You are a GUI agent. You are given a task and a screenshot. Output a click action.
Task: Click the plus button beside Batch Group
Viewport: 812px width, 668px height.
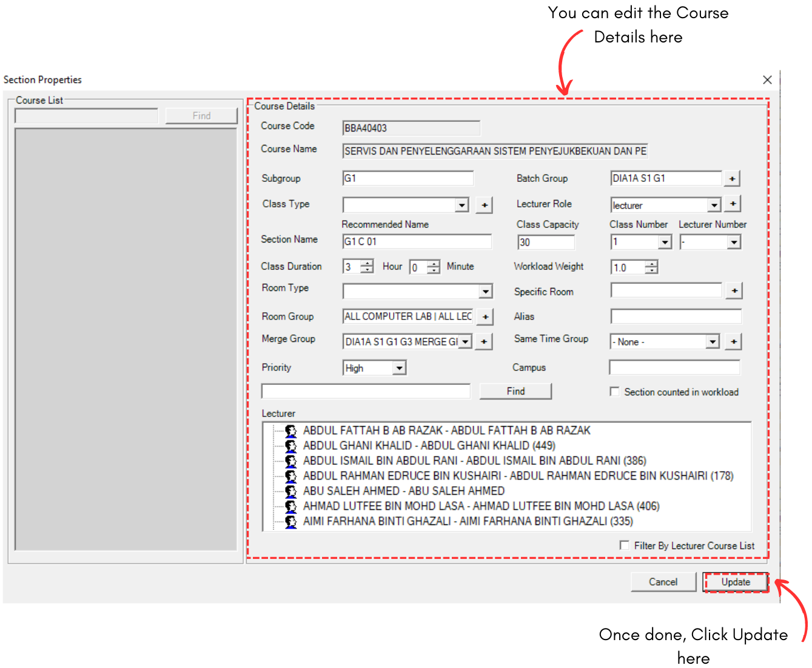coord(732,179)
